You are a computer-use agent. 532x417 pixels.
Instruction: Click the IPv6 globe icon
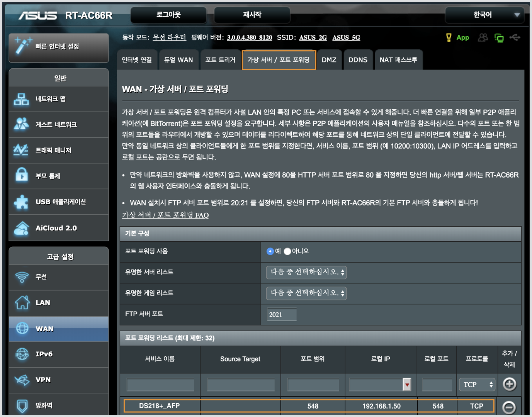pyautogui.click(x=22, y=354)
